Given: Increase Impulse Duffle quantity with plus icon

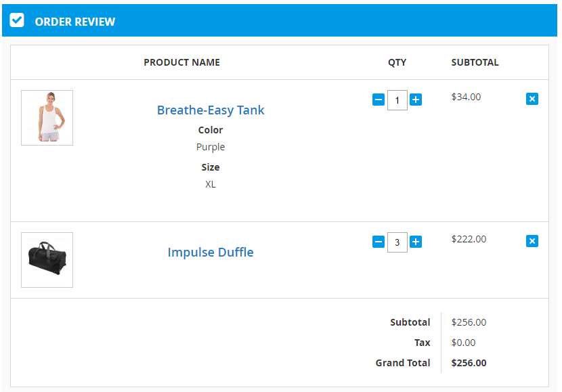Looking at the screenshot, I should pyautogui.click(x=416, y=242).
